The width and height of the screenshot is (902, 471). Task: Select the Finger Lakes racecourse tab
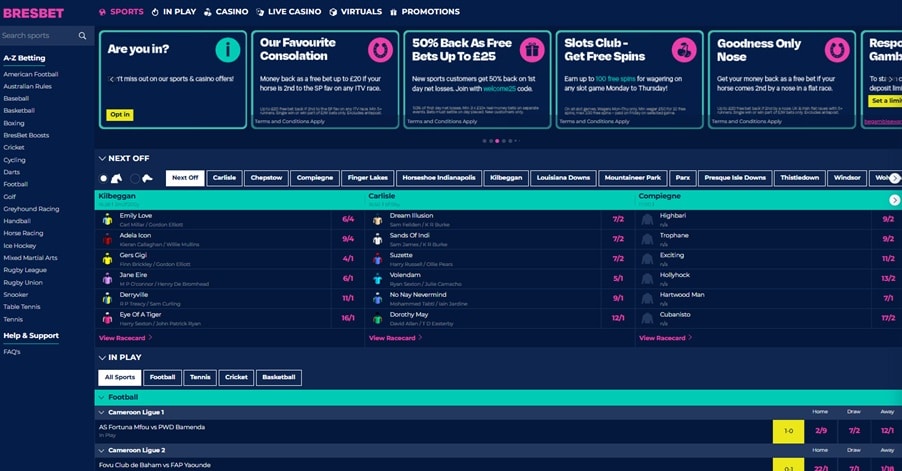click(x=368, y=178)
